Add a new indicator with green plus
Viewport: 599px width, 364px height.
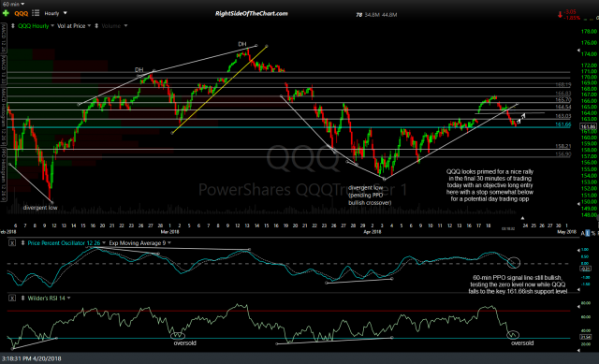coord(6,13)
